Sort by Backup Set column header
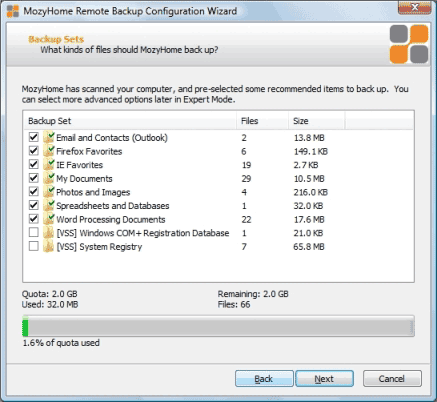This screenshot has height=402, width=437. (x=130, y=121)
